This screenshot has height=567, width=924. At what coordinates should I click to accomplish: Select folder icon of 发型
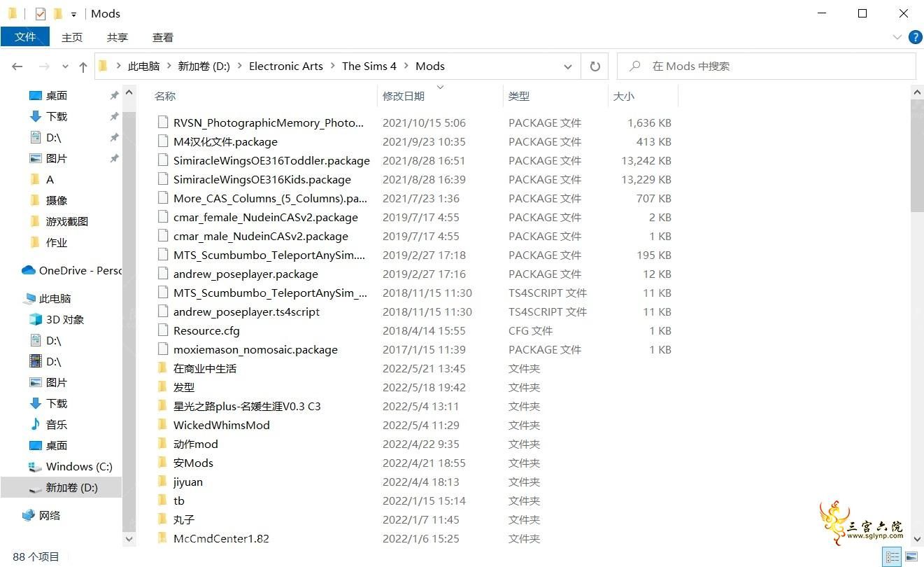[163, 387]
